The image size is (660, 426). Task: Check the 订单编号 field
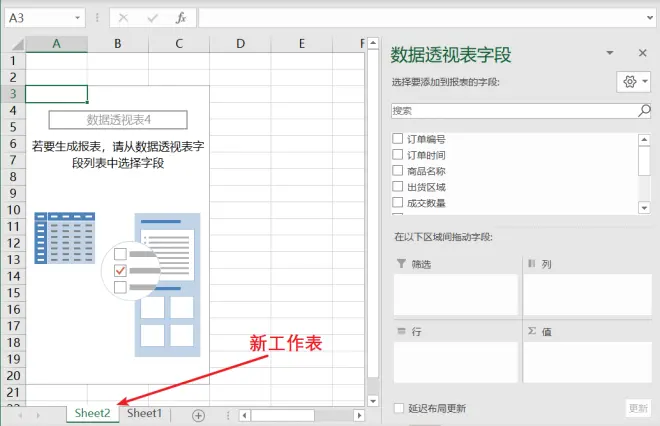tap(397, 138)
